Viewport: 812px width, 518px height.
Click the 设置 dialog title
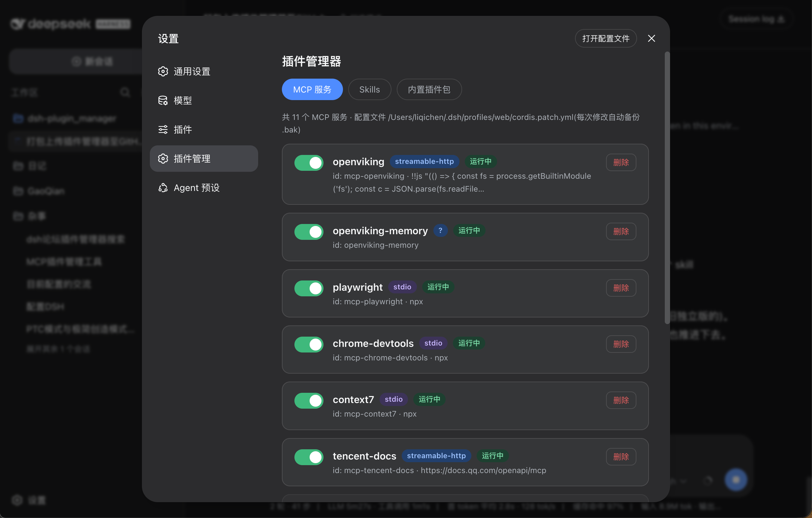pos(168,39)
